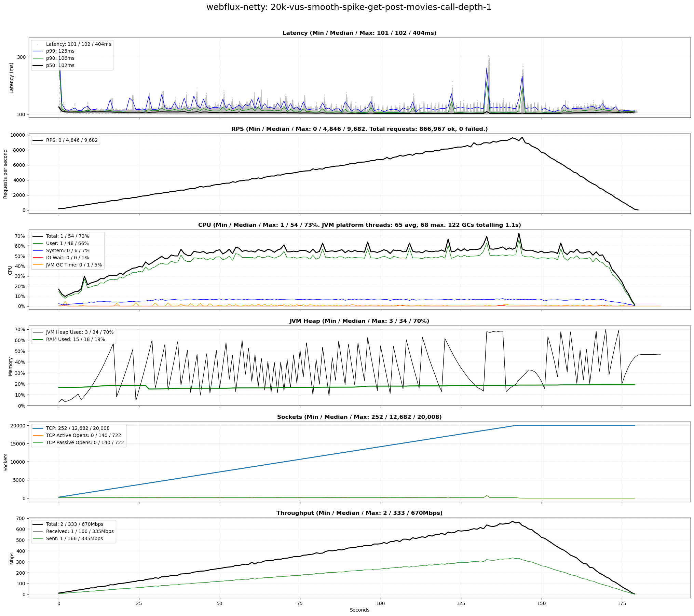The height and width of the screenshot is (616, 694).
Task: Click the 'Seconds' x-axis label
Action: [359, 610]
